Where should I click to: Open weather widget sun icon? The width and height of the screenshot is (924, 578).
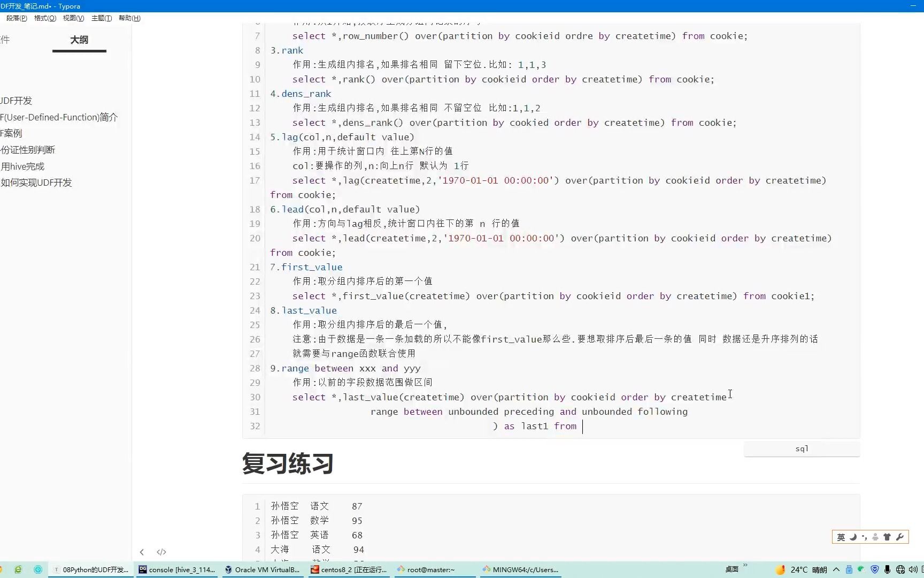click(x=781, y=569)
